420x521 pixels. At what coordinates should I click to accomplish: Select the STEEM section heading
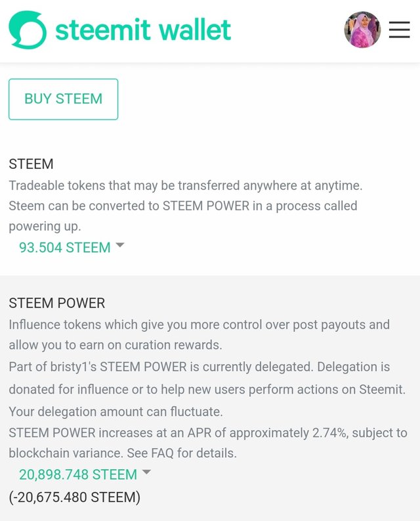(31, 164)
